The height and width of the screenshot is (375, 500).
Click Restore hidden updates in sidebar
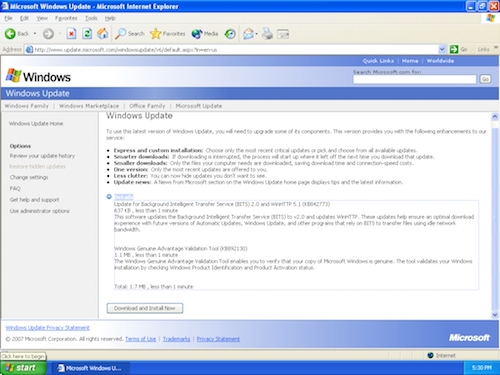coord(37,167)
